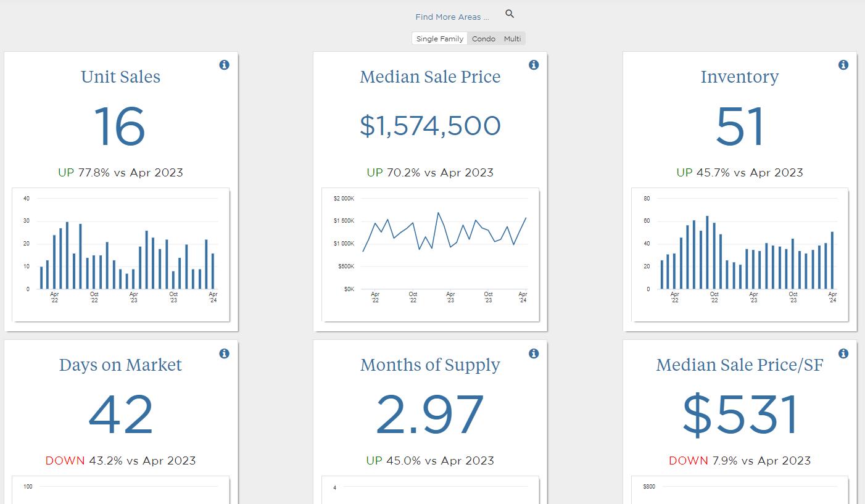
Task: Click the Inventory bar chart
Action: coord(740,255)
